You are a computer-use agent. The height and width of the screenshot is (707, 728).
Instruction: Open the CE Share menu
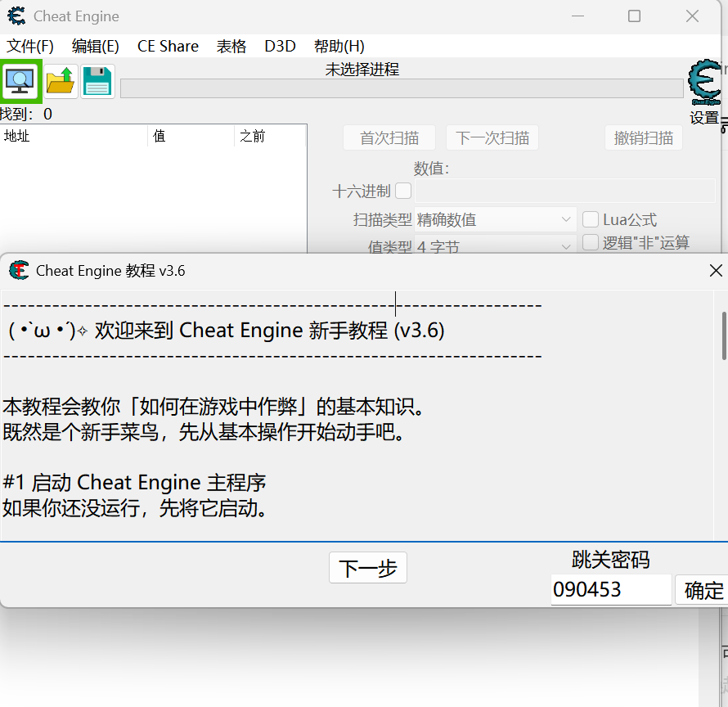point(167,46)
